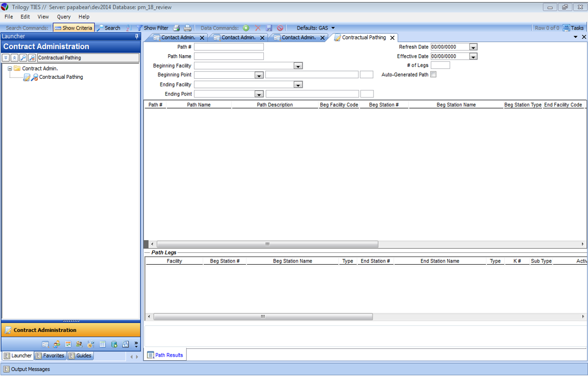Click the database cylinder icon in launcher bar
Screen dimensions: 588x376
point(114,344)
